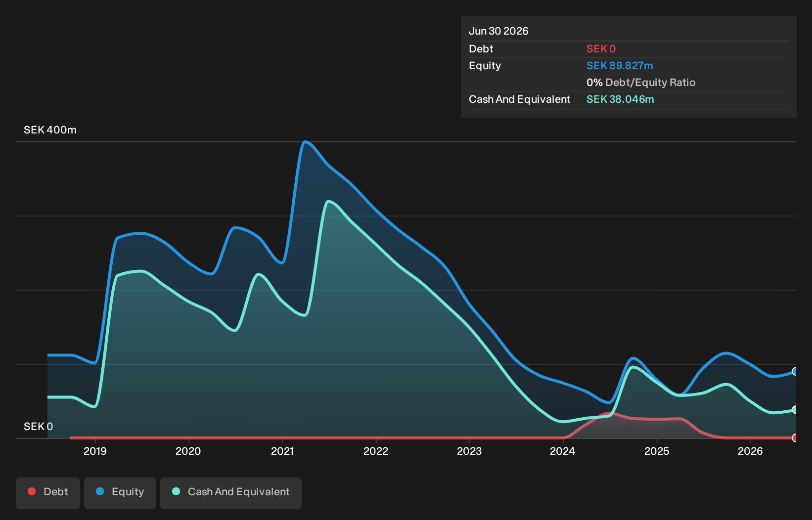Click the 2022 x-axis label
Screen dimensions: 812x520
coord(376,451)
